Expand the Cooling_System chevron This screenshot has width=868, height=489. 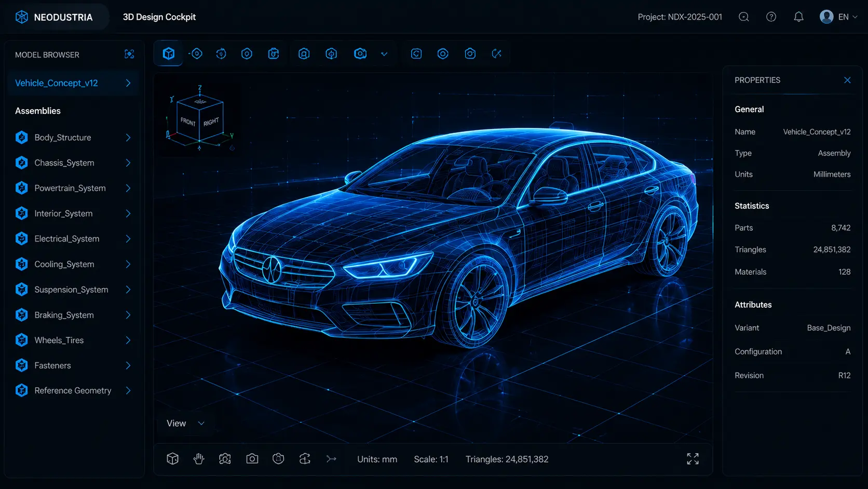point(128,264)
